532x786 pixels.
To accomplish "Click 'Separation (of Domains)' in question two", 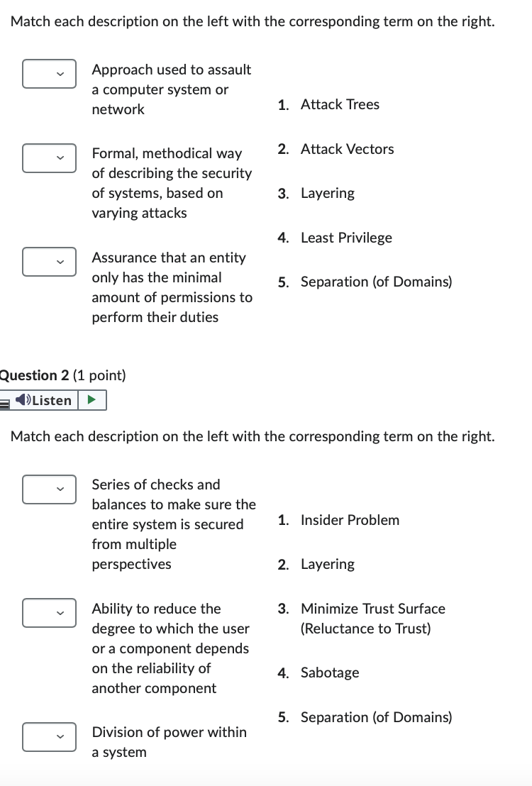I will [376, 717].
